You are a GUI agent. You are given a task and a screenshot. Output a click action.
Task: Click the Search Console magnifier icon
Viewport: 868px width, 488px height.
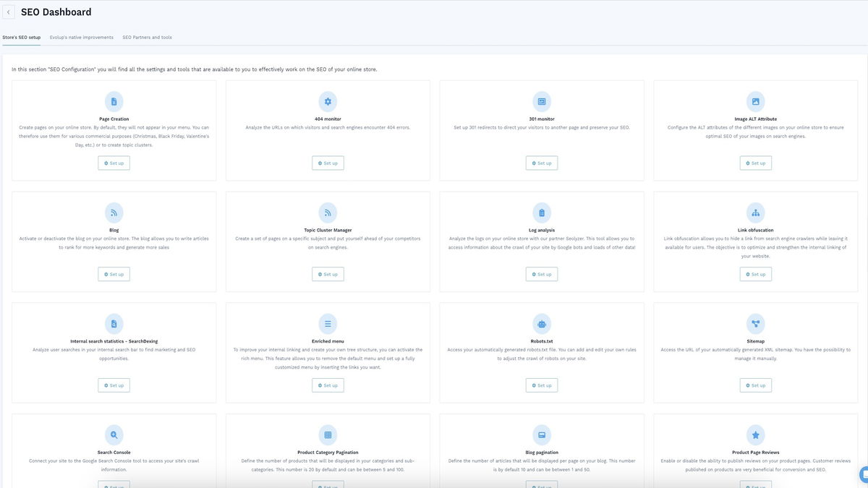click(114, 435)
